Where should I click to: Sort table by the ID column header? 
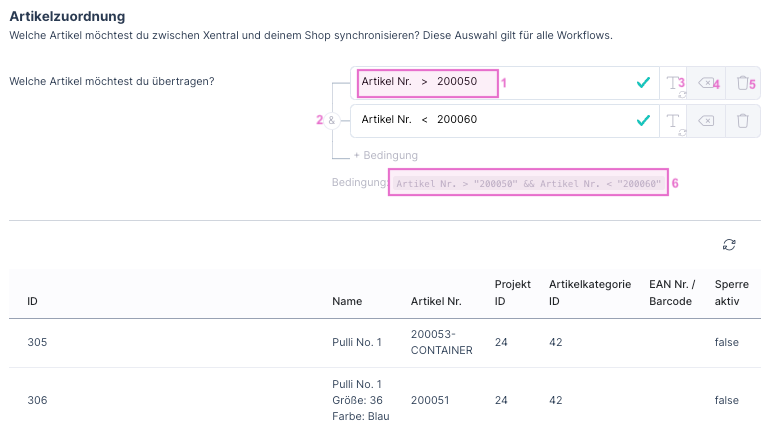(33, 301)
